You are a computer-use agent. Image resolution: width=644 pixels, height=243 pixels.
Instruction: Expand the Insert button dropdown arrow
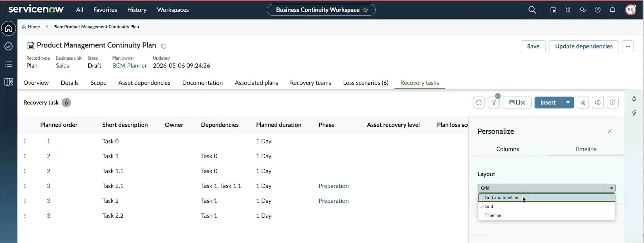point(568,102)
